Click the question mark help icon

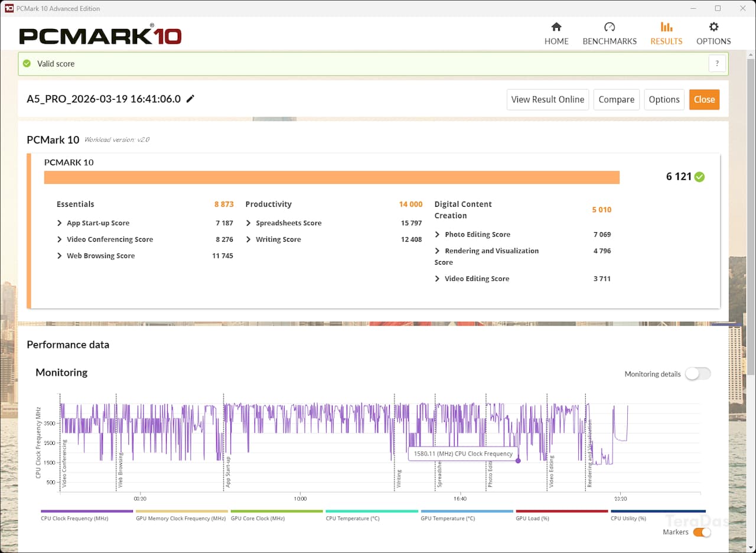[x=717, y=64]
